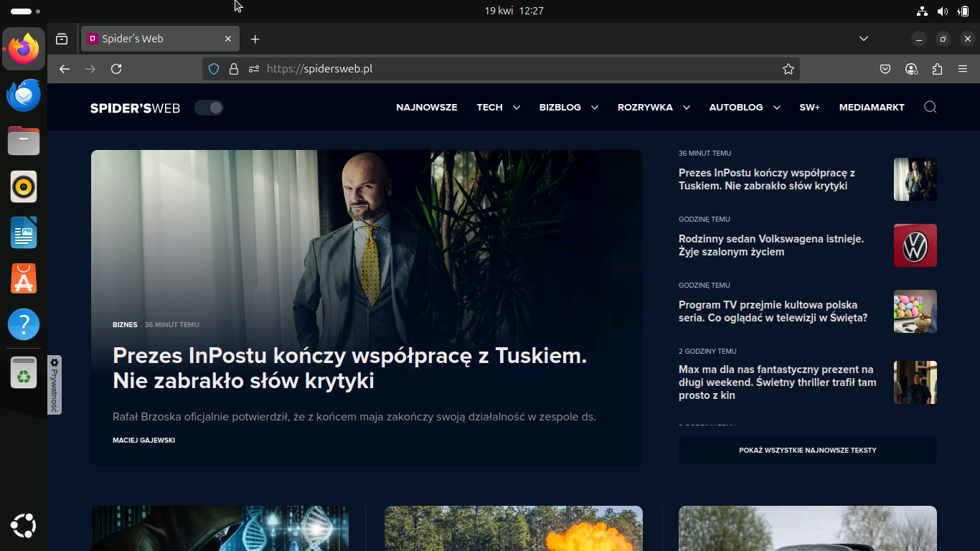Click the padlock site security icon
Image resolution: width=980 pixels, height=551 pixels.
(233, 69)
